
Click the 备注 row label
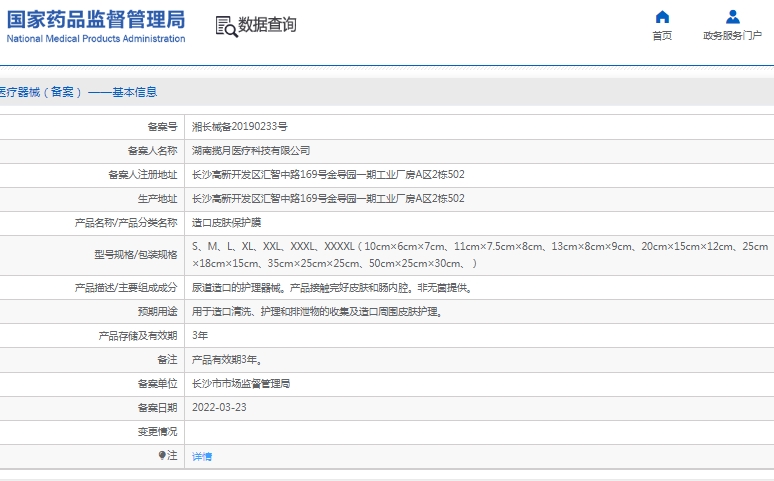(x=167, y=360)
